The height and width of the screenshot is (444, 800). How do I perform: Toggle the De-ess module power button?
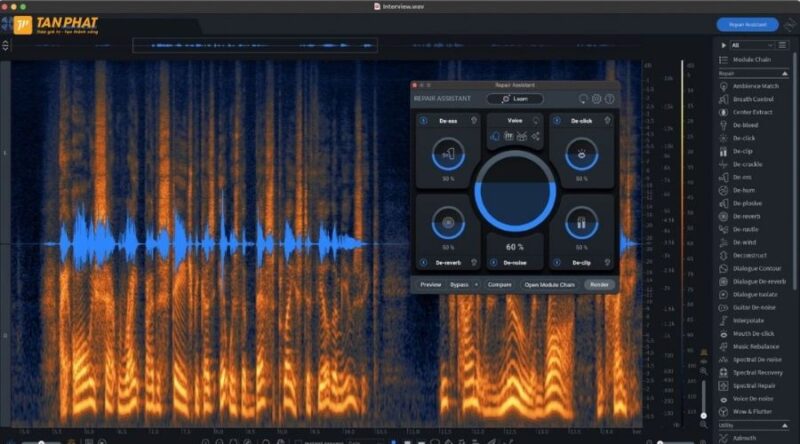pyautogui.click(x=422, y=121)
